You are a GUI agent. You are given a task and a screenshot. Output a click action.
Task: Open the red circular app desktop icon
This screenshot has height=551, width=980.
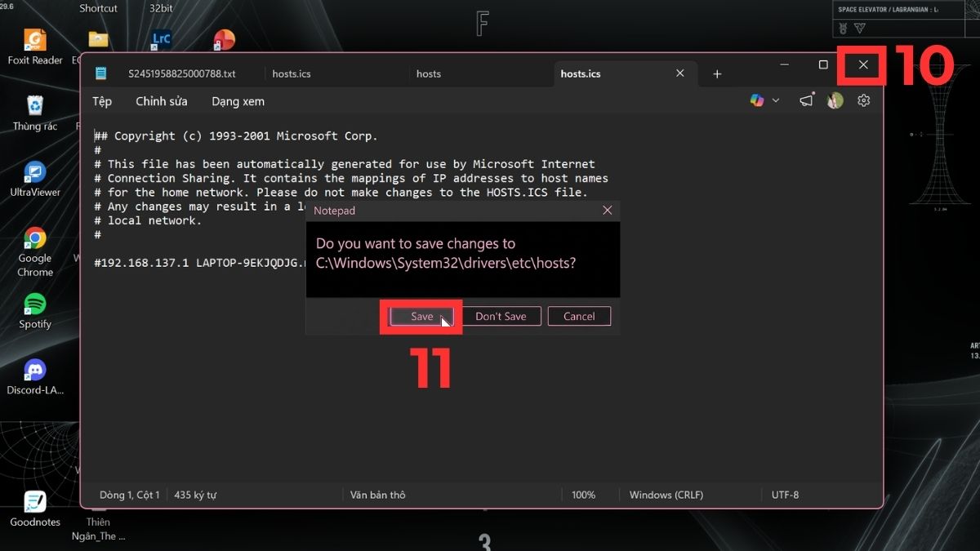click(224, 39)
